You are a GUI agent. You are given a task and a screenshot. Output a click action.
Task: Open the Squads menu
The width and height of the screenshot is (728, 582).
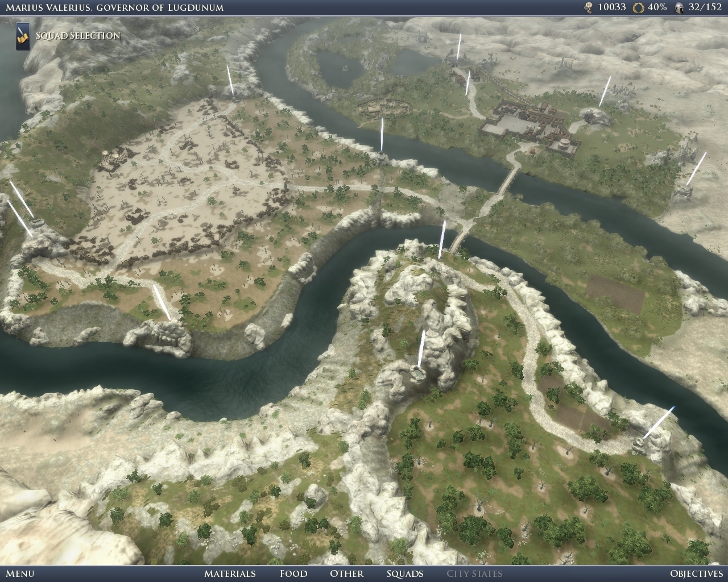405,573
